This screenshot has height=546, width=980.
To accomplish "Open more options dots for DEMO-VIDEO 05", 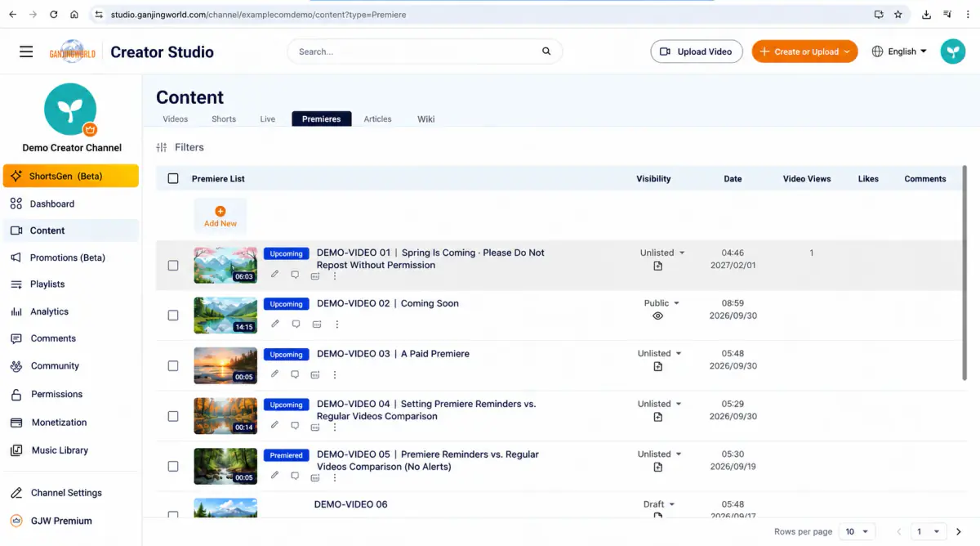I will tap(334, 477).
